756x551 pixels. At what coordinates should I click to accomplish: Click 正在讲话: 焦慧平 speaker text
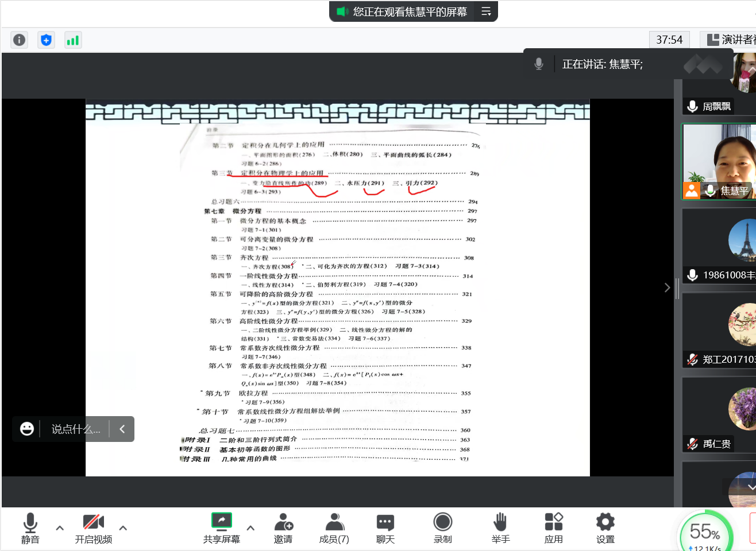coord(603,64)
